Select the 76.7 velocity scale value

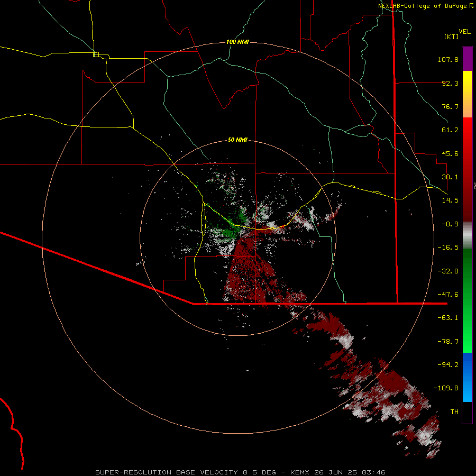450,106
